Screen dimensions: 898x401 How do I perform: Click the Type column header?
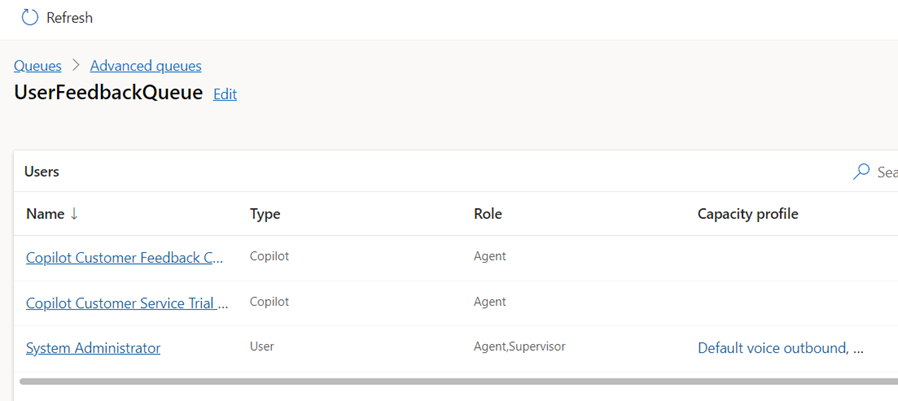coord(264,214)
